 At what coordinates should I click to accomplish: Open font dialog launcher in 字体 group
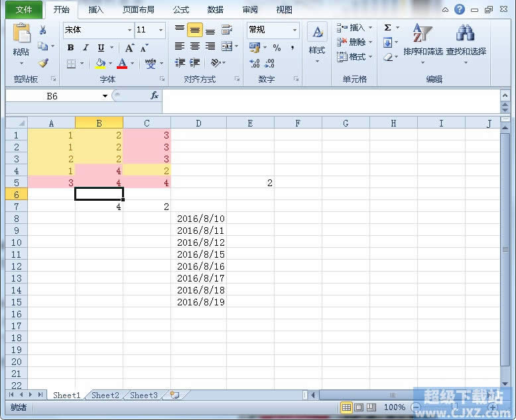162,79
